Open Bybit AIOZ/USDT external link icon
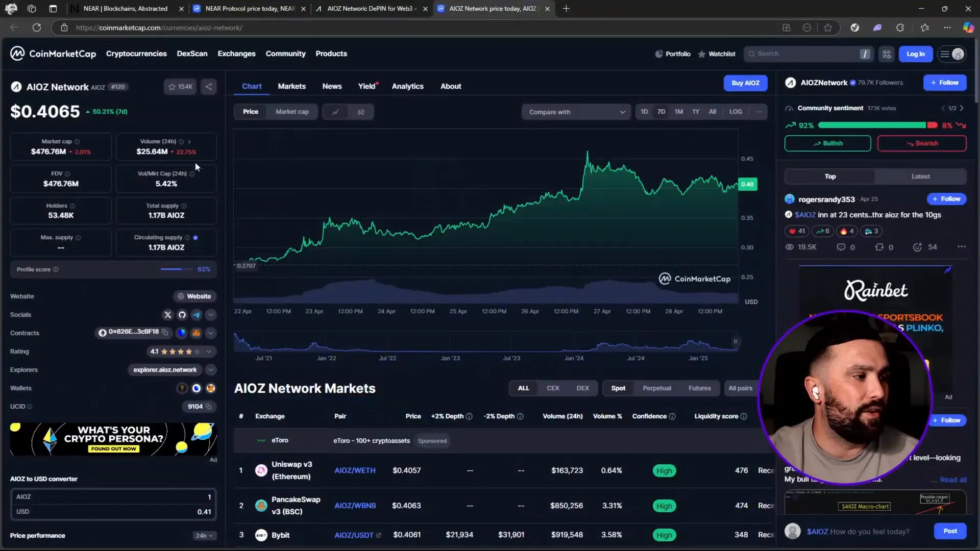The height and width of the screenshot is (551, 980). coord(379,535)
